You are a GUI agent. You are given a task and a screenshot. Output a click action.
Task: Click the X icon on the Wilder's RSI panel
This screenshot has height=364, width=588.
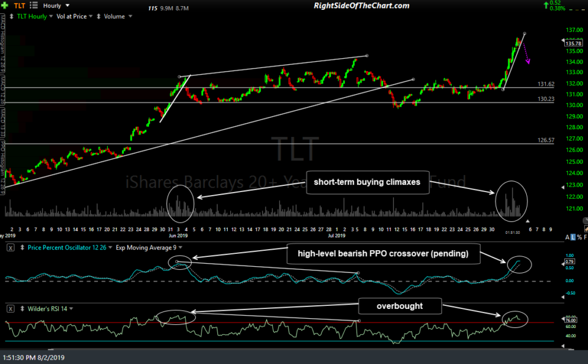(x=10, y=308)
